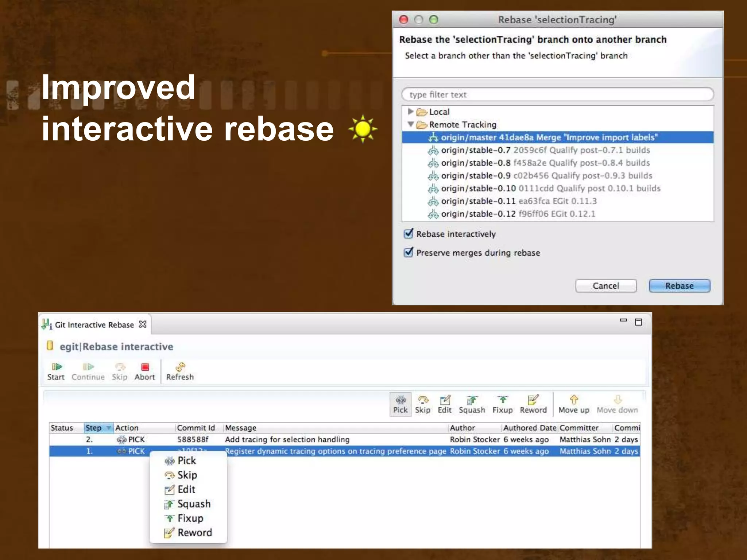Sort by the Step column header
The height and width of the screenshot is (560, 747).
(x=98, y=428)
